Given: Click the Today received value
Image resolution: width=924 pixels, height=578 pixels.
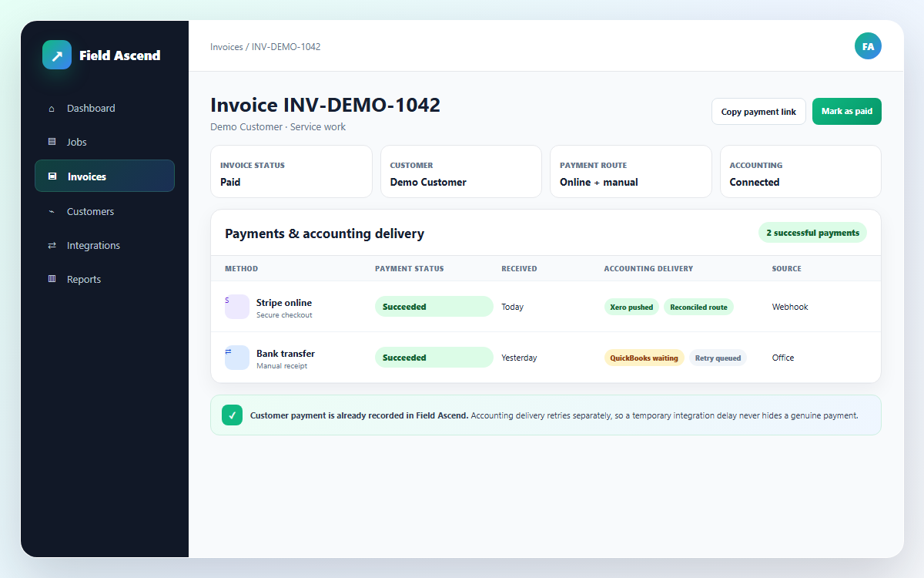Looking at the screenshot, I should tap(512, 307).
